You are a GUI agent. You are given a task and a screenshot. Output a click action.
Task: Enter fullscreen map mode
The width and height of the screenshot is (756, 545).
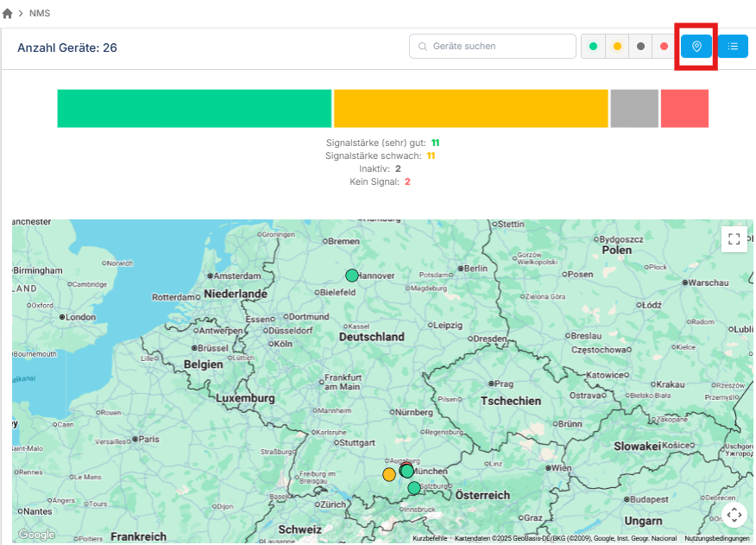pyautogui.click(x=734, y=239)
